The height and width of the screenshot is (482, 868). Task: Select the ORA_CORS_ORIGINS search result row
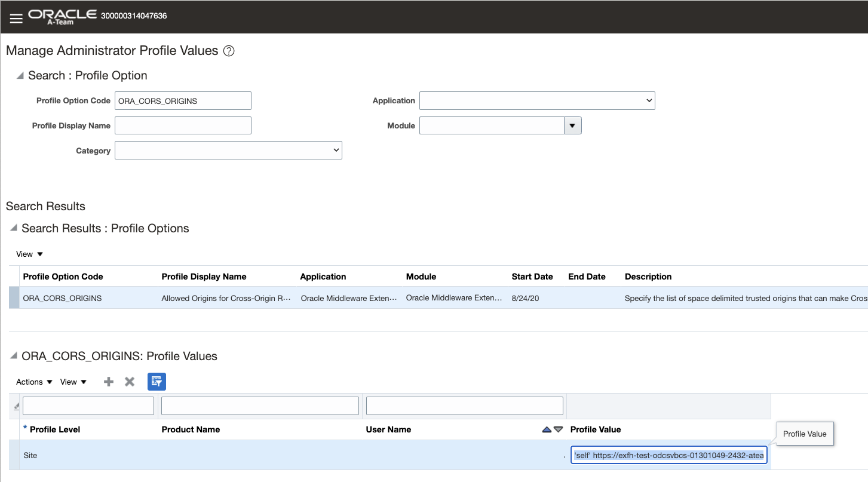click(x=62, y=298)
